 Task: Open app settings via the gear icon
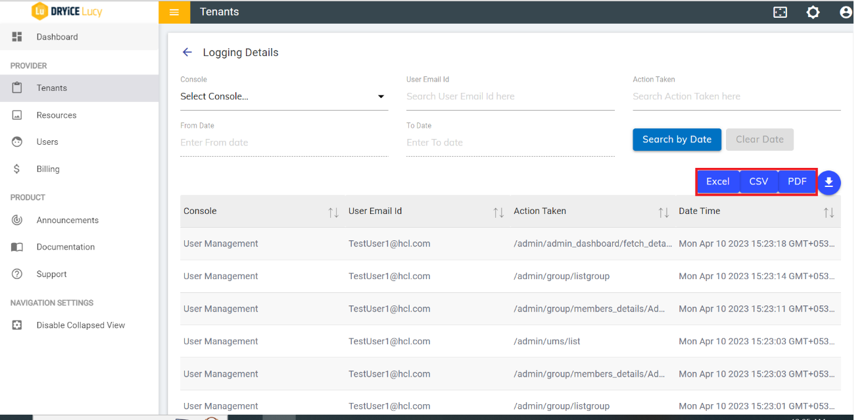click(x=813, y=12)
